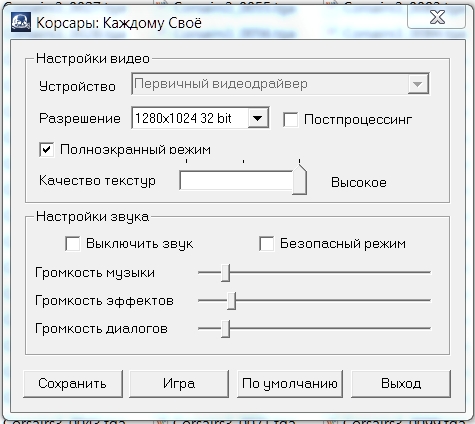Click the Громкость музыки slider handle
Screen dimensions: 475x424
[225, 273]
